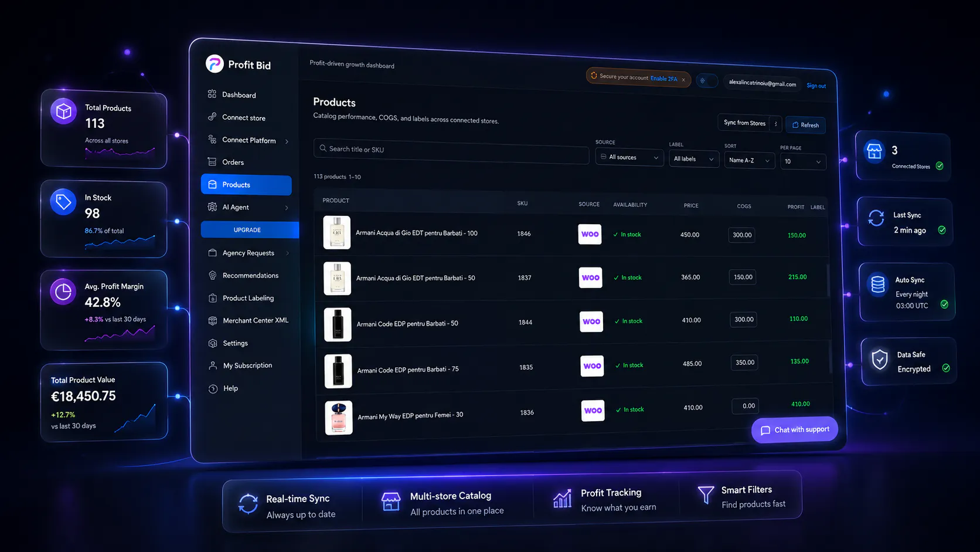Click the Search title or SKU field
The height and width of the screenshot is (552, 980).
click(451, 151)
